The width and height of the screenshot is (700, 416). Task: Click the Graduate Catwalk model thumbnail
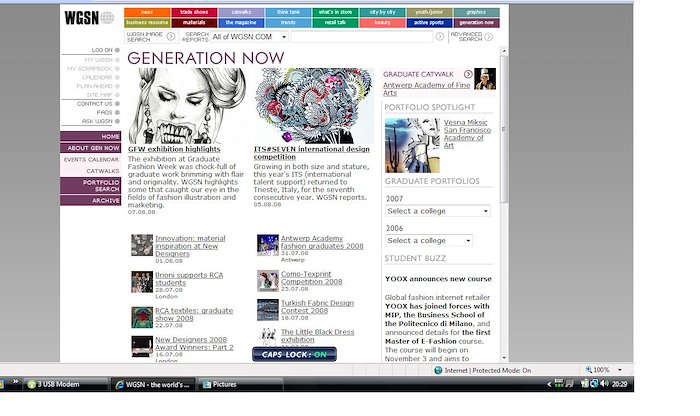(x=485, y=79)
